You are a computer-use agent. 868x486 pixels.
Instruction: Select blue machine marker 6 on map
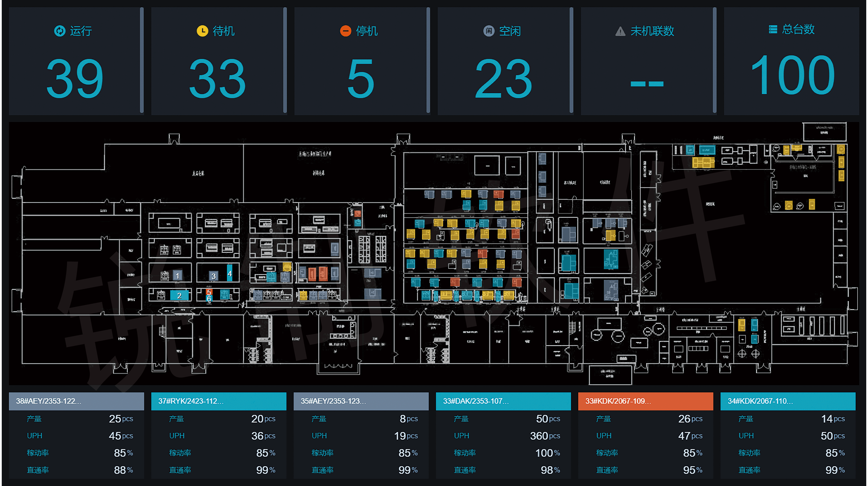[209, 299]
